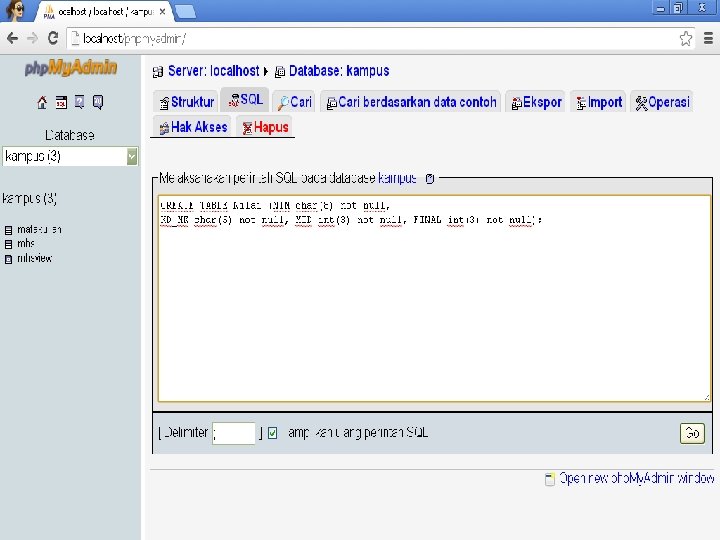Go forward in the browser

point(32,38)
